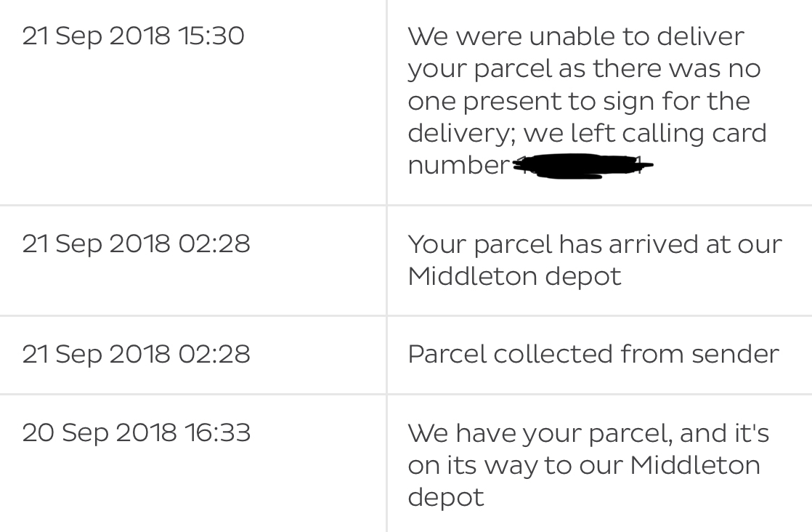812x532 pixels.
Task: Click the 'We were unable to deliver' line
Action: (576, 36)
